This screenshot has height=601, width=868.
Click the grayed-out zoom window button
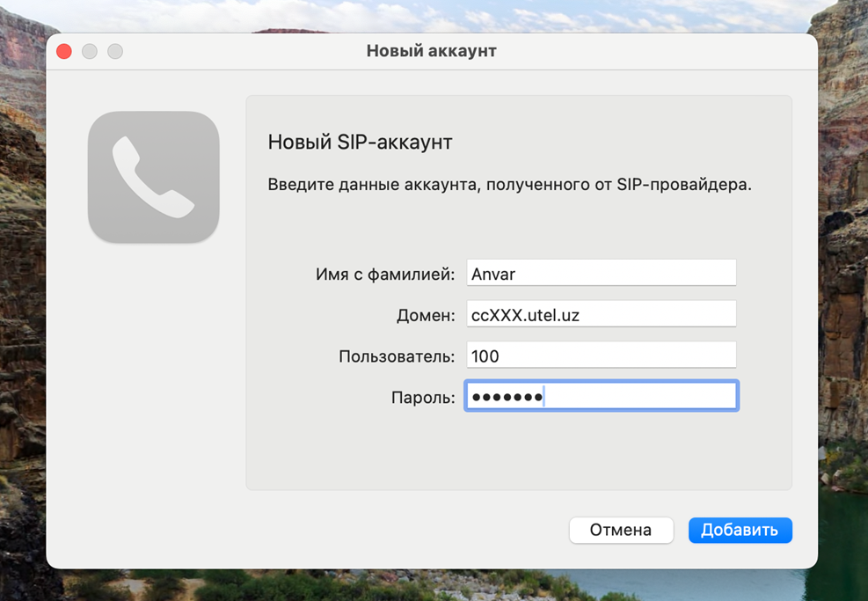click(x=115, y=52)
